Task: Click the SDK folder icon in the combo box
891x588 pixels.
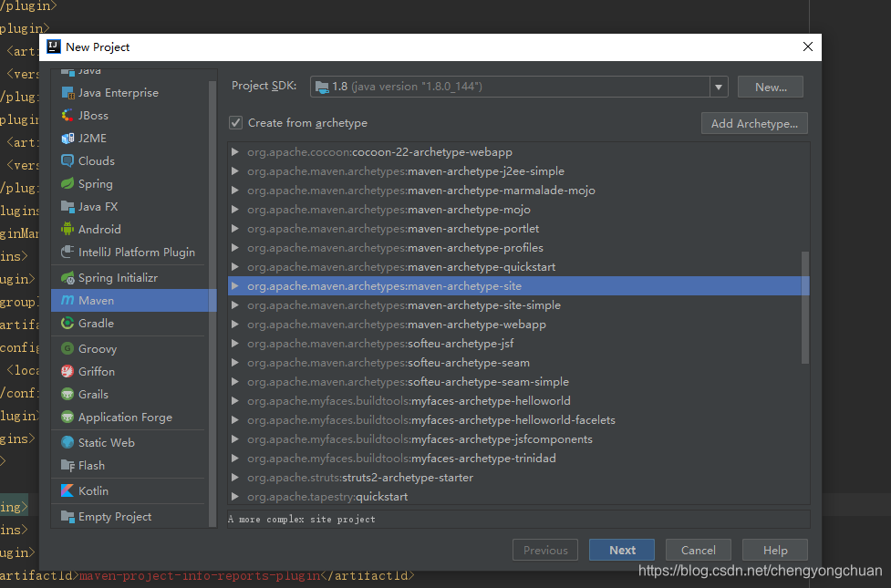Action: [322, 87]
